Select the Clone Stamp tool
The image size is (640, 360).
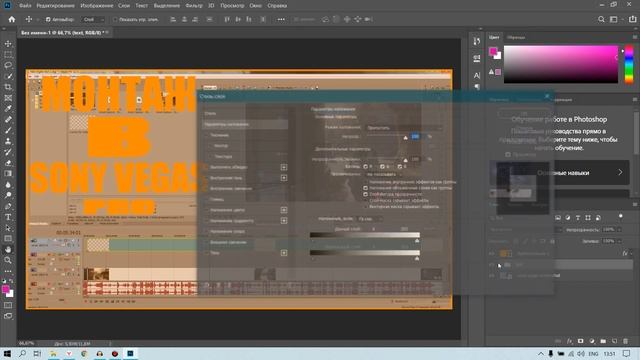(x=8, y=141)
